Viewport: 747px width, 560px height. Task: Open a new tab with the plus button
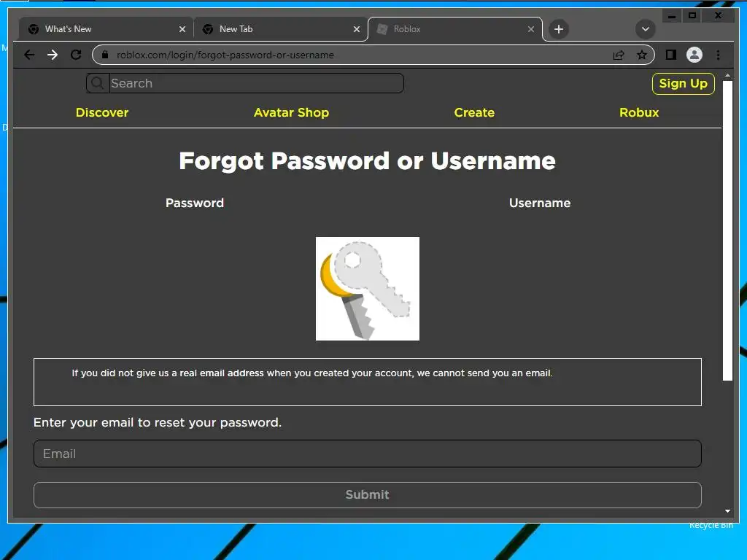pos(558,29)
